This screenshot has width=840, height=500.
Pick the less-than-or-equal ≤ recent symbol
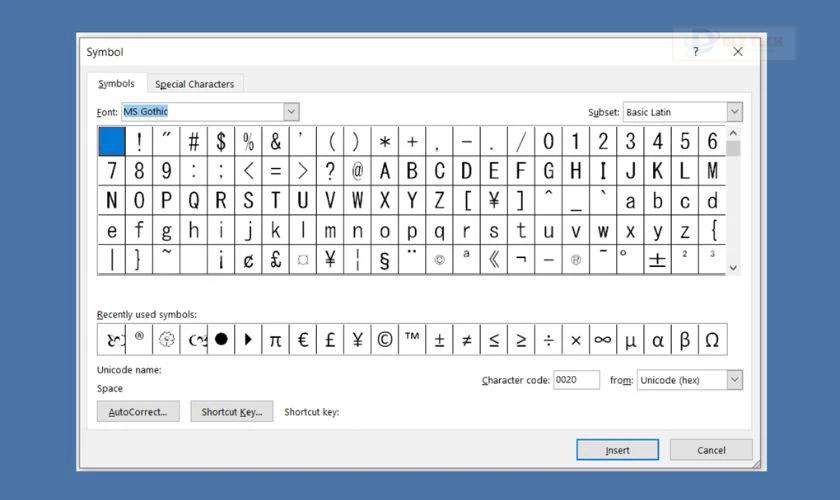coord(494,339)
